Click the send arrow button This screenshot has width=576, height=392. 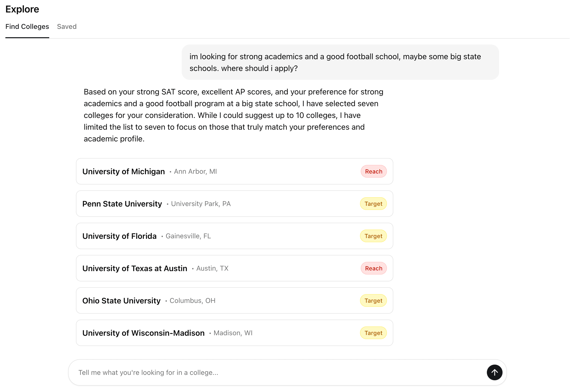click(x=494, y=372)
